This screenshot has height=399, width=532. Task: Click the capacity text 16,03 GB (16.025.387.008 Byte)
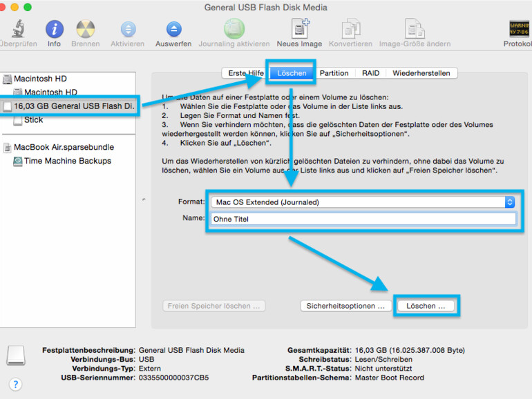click(x=410, y=350)
